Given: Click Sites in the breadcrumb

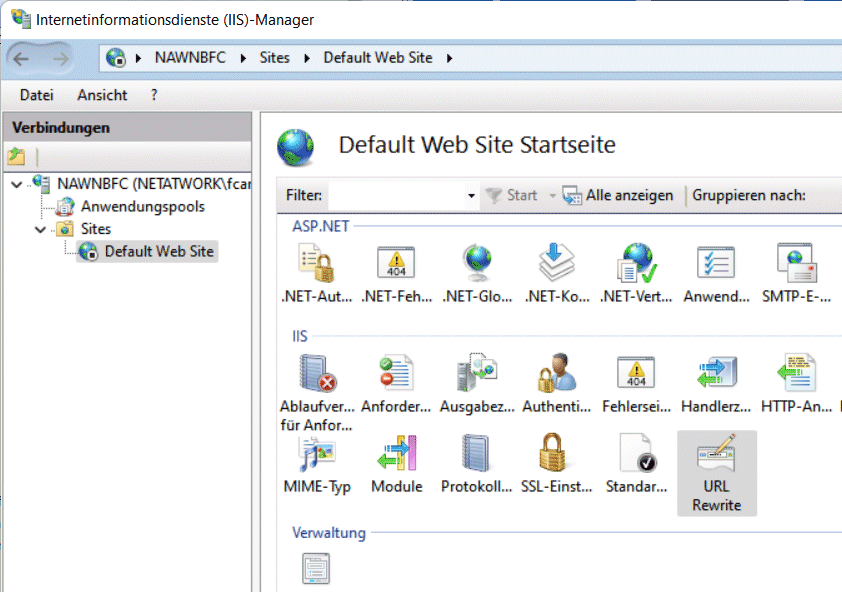Looking at the screenshot, I should (274, 57).
